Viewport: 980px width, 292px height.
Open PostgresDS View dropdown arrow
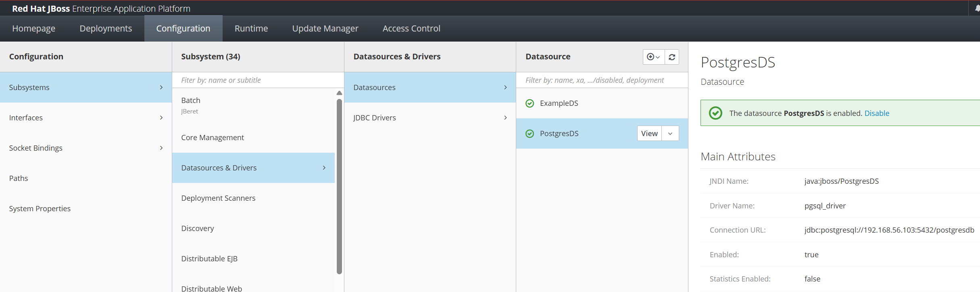point(670,134)
